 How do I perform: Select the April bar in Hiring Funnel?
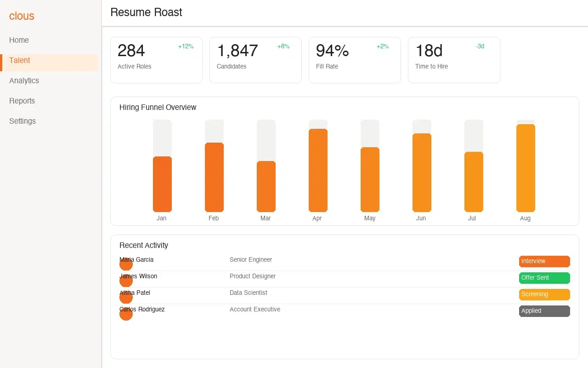[x=318, y=170]
